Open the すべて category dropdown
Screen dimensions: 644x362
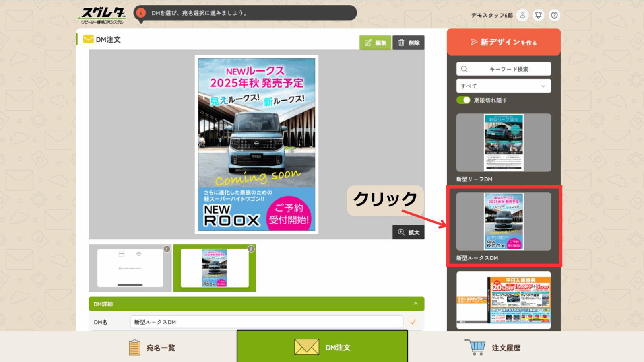(x=503, y=86)
